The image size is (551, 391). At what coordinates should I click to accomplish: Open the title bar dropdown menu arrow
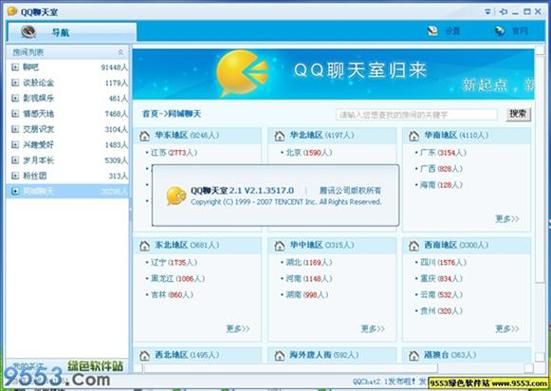click(488, 12)
